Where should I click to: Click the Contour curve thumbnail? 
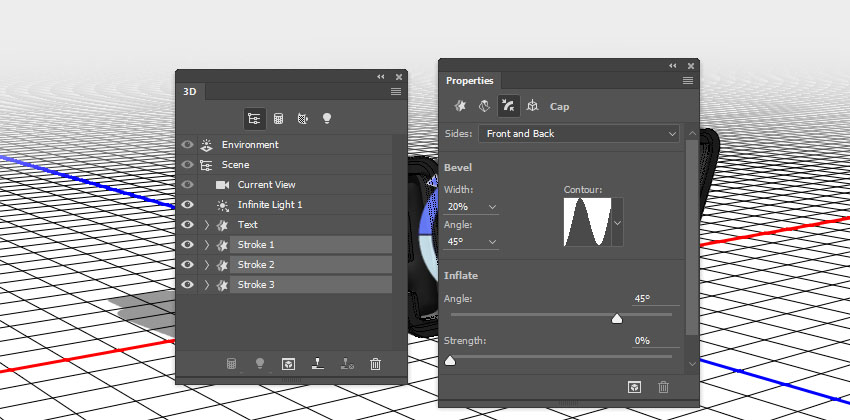(x=588, y=222)
